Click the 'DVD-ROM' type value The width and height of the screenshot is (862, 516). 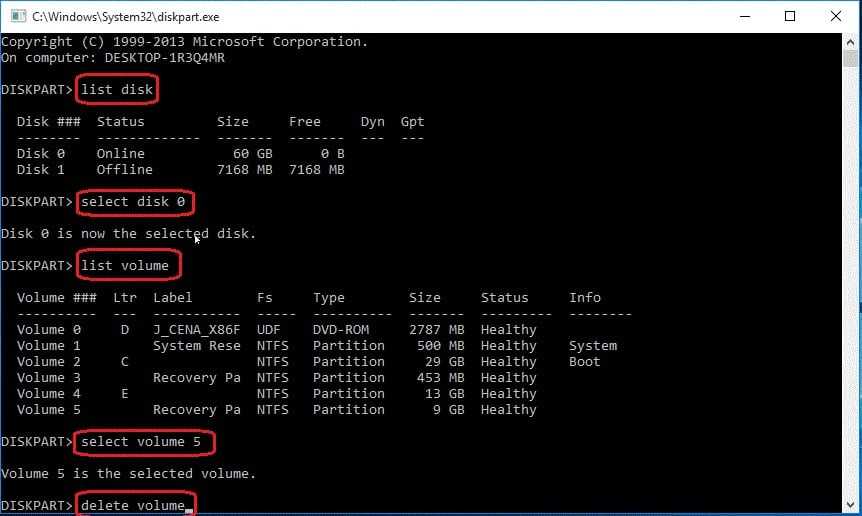tap(341, 329)
